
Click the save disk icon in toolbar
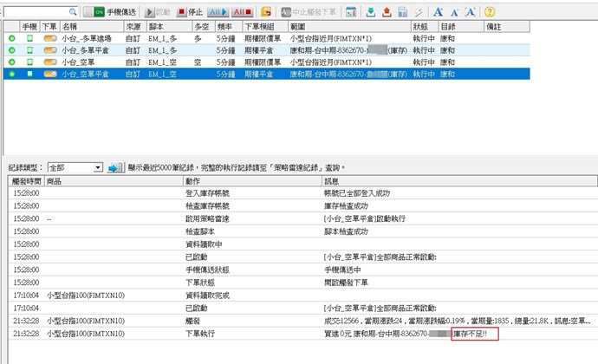pos(402,12)
